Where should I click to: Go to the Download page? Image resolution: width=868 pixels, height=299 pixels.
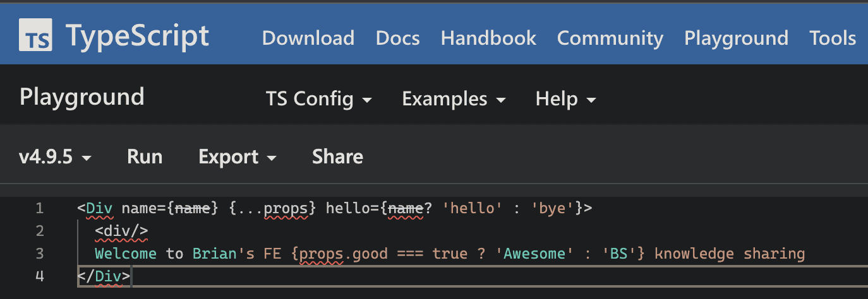click(308, 38)
